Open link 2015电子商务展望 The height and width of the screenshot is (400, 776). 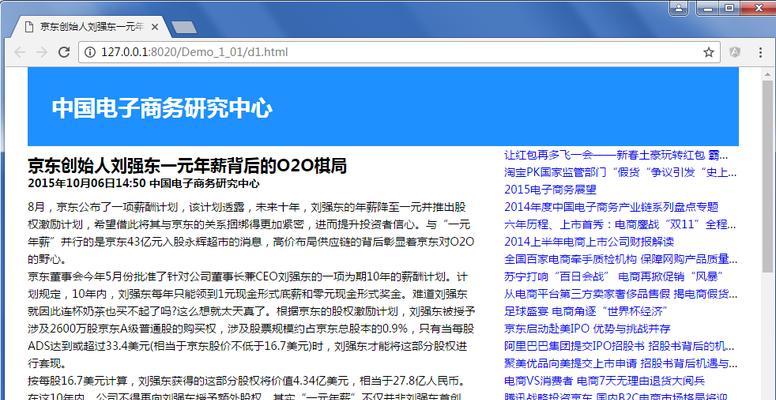pyautogui.click(x=550, y=190)
